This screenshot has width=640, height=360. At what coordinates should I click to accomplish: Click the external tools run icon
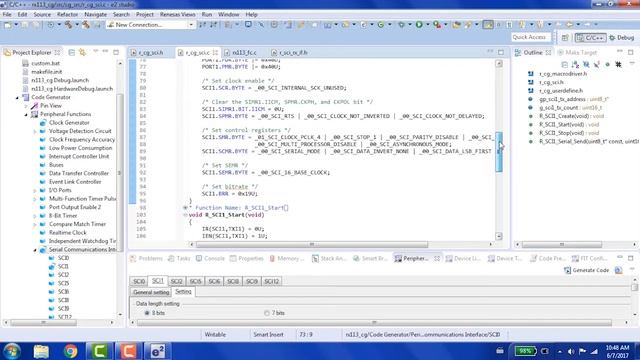point(437,25)
